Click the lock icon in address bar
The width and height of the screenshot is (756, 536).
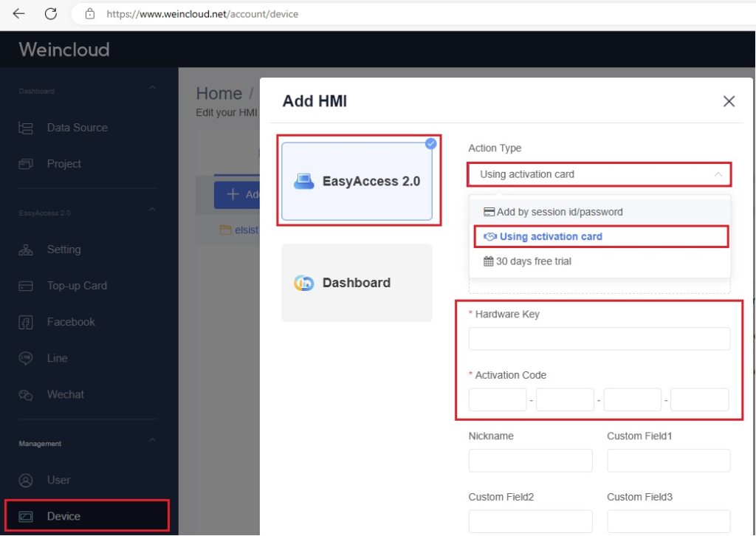89,14
